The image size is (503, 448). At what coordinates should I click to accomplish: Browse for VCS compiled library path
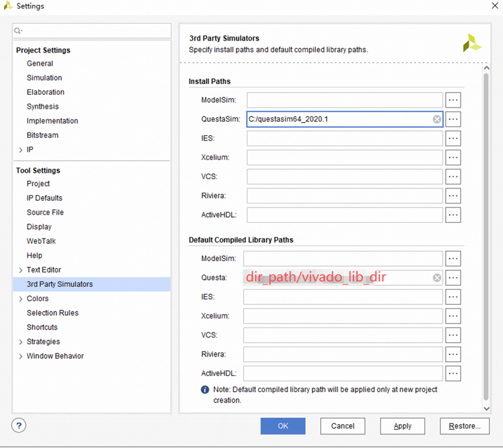click(453, 335)
